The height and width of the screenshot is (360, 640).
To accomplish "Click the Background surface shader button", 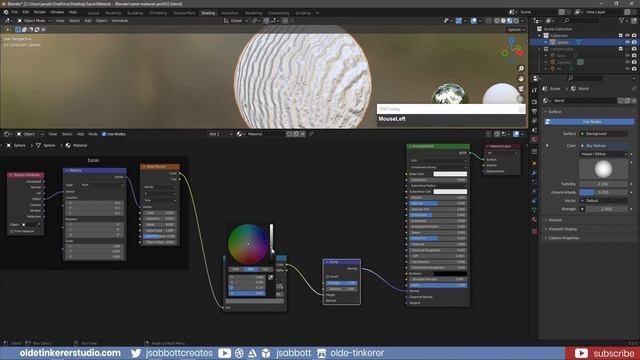I will click(603, 133).
